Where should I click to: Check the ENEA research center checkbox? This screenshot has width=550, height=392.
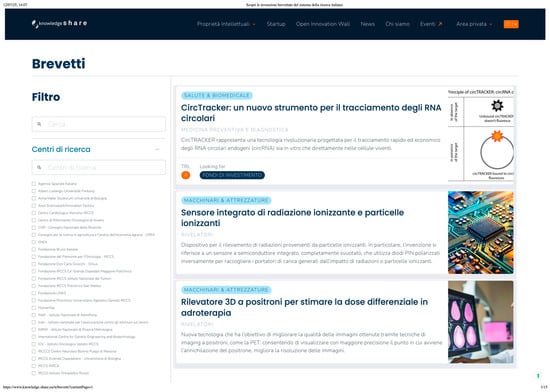click(34, 242)
